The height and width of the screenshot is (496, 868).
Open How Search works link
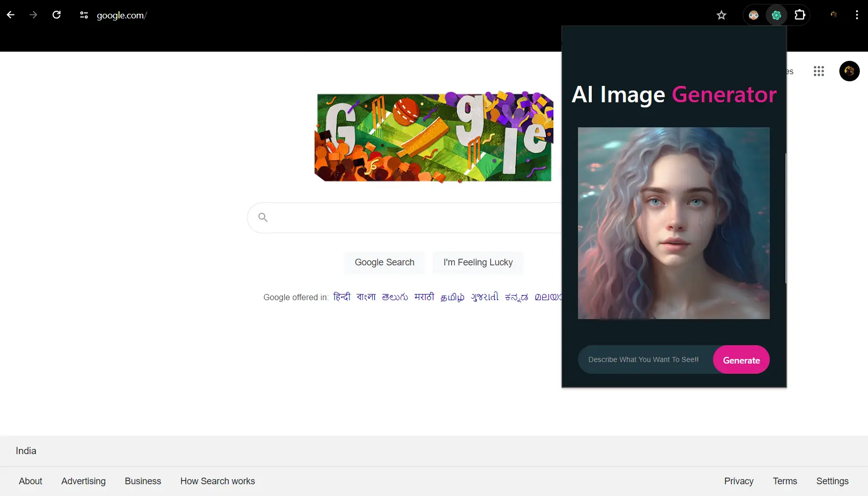coord(217,481)
